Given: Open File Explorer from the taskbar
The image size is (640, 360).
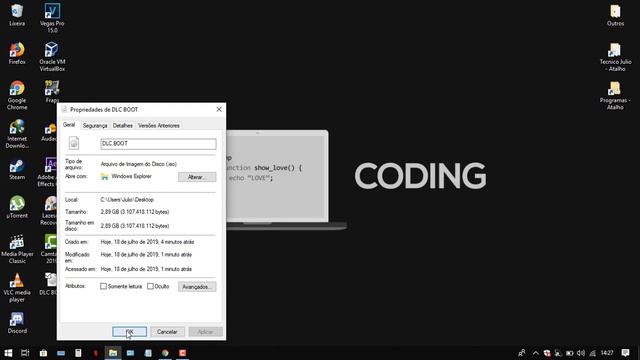Looking at the screenshot, I should (x=113, y=353).
